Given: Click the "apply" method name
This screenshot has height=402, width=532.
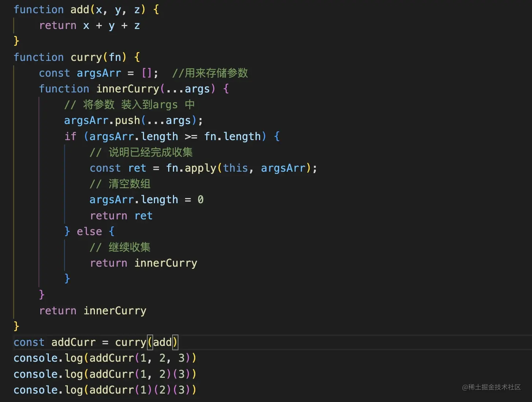Looking at the screenshot, I should [x=200, y=168].
